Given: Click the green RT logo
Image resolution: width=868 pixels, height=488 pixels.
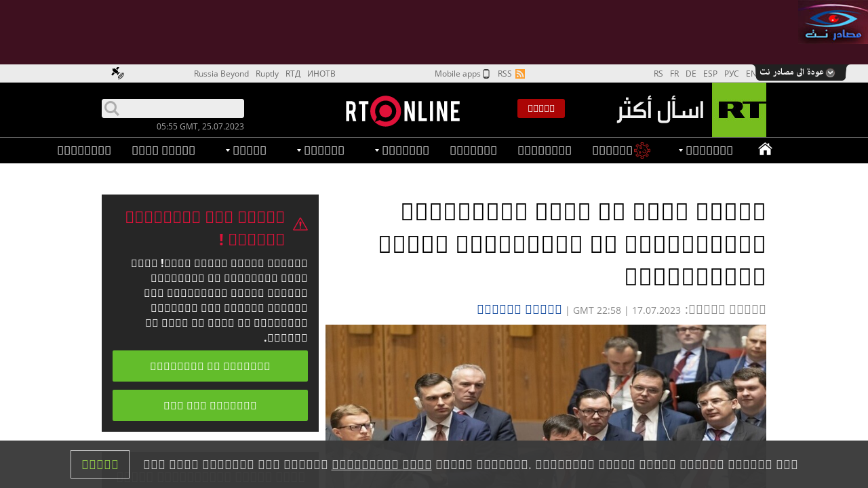Looking at the screenshot, I should [x=739, y=110].
